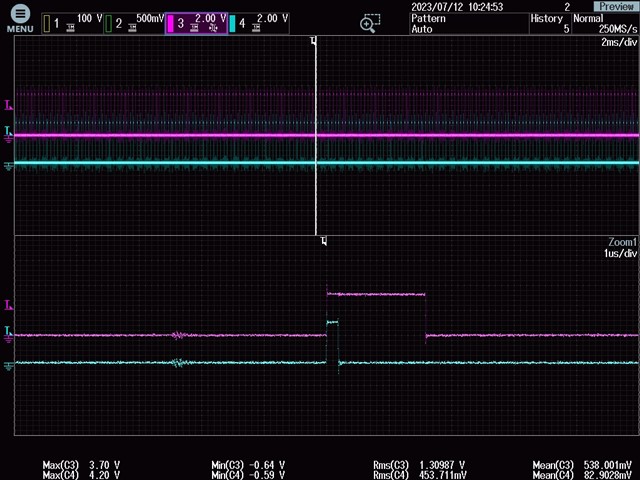Activate the zoom magnifier icon

[370, 23]
